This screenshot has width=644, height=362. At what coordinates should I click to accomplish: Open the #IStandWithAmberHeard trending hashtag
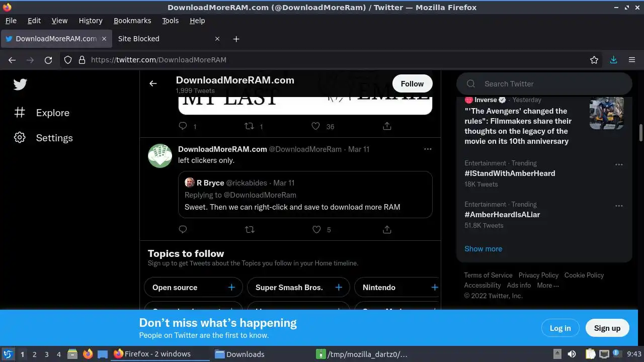[x=510, y=173]
